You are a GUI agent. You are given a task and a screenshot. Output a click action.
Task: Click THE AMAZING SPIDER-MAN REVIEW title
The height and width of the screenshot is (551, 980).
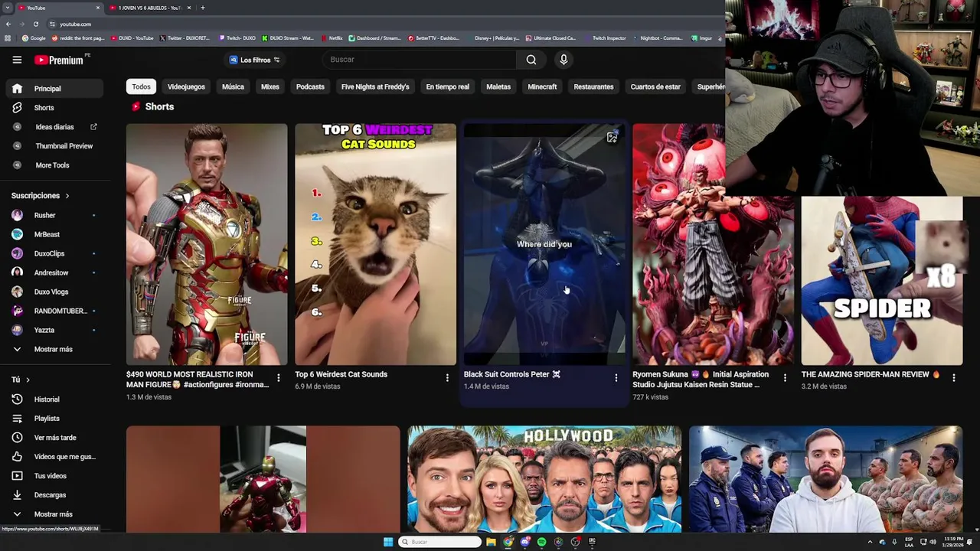tap(871, 374)
